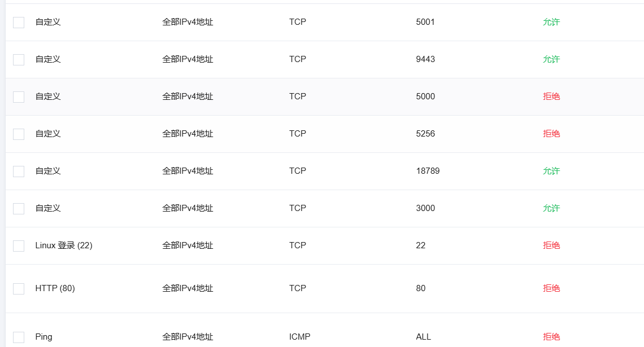Click the 拒绝 status for port 22

(x=551, y=245)
